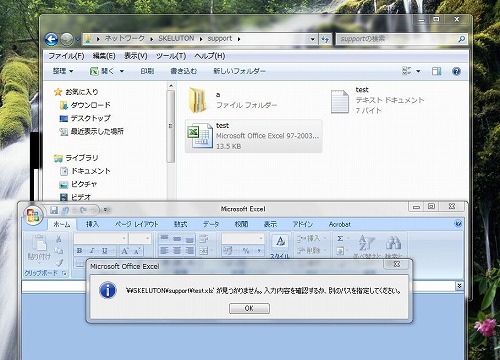The image size is (500, 360).
Task: Expand the arrow next to 開く
Action: [122, 71]
